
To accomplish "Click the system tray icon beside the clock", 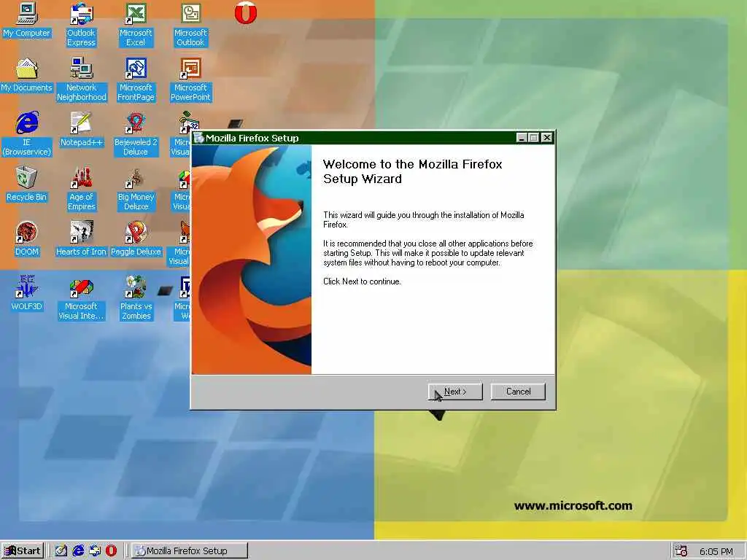I will [681, 551].
